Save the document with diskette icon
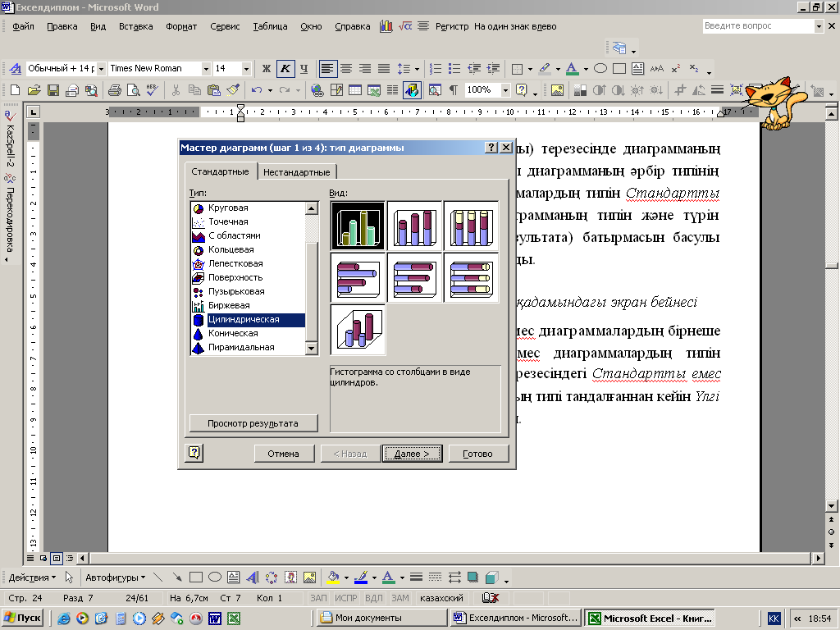The height and width of the screenshot is (630, 840). tap(53, 90)
